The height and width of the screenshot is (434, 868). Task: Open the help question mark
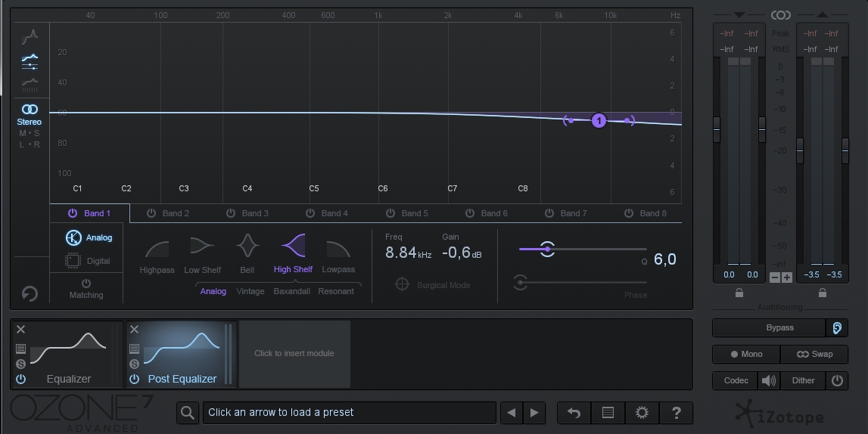click(x=676, y=412)
